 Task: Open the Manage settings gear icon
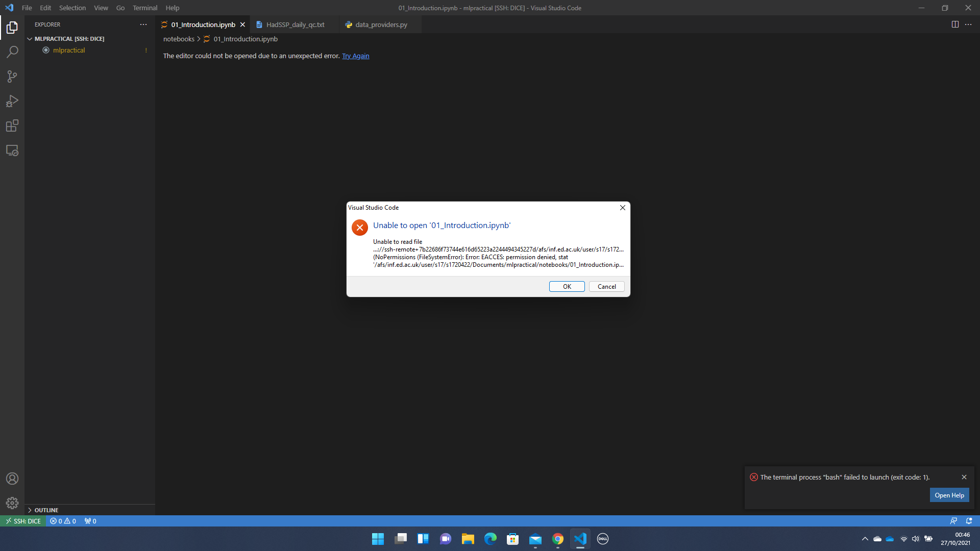pyautogui.click(x=12, y=503)
